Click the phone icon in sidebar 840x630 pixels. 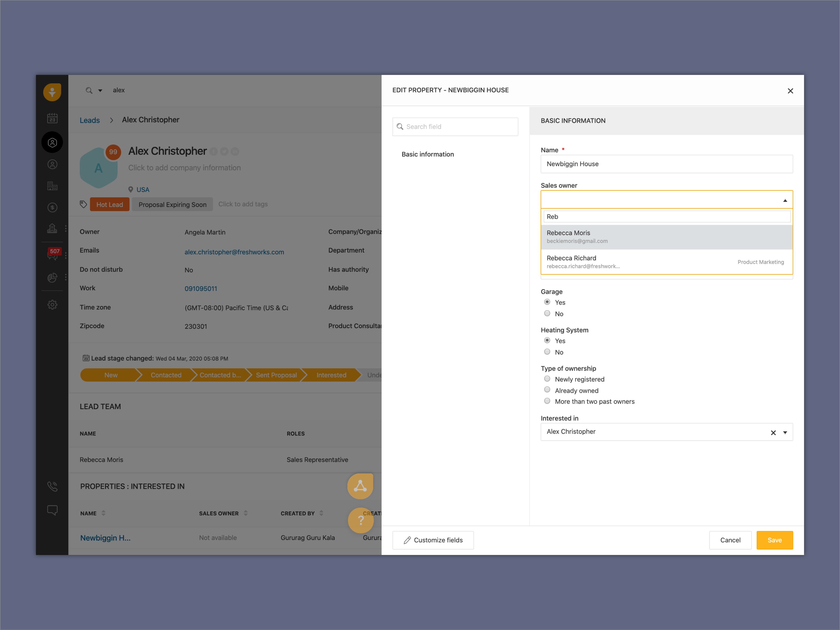click(52, 486)
